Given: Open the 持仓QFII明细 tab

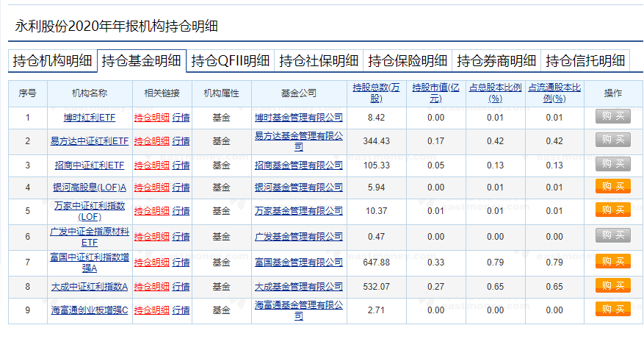Looking at the screenshot, I should point(230,61).
